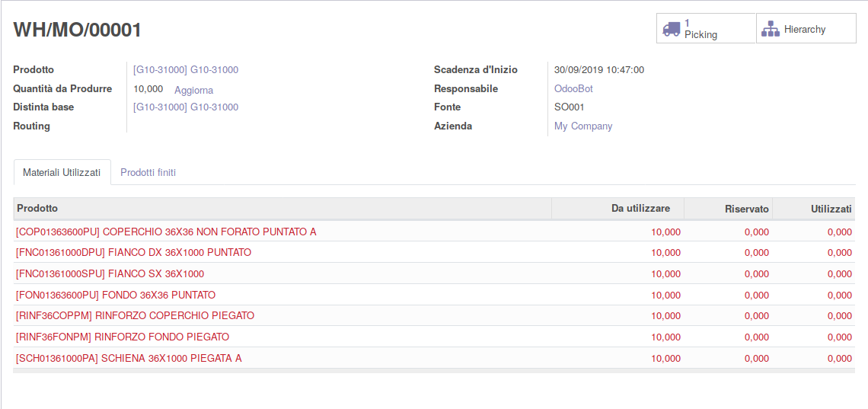Open the 1 Picking smart button
The image size is (868, 409).
click(707, 28)
